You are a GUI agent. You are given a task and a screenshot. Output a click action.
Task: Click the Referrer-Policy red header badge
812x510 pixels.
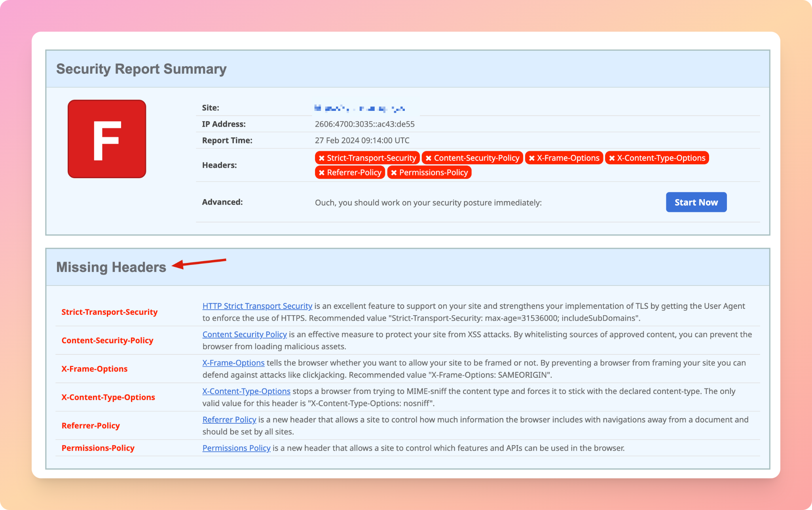tap(350, 173)
